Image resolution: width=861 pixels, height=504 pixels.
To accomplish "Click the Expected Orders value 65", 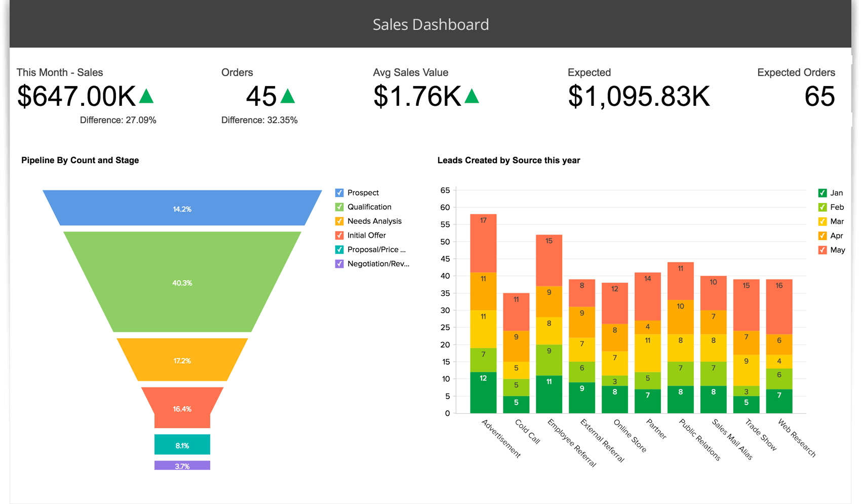I will 820,96.
